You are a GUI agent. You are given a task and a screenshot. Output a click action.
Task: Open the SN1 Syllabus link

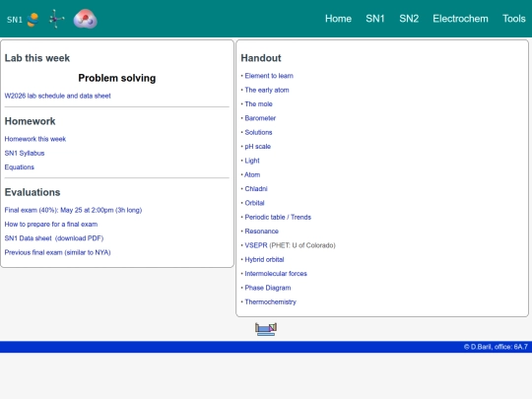click(x=25, y=153)
